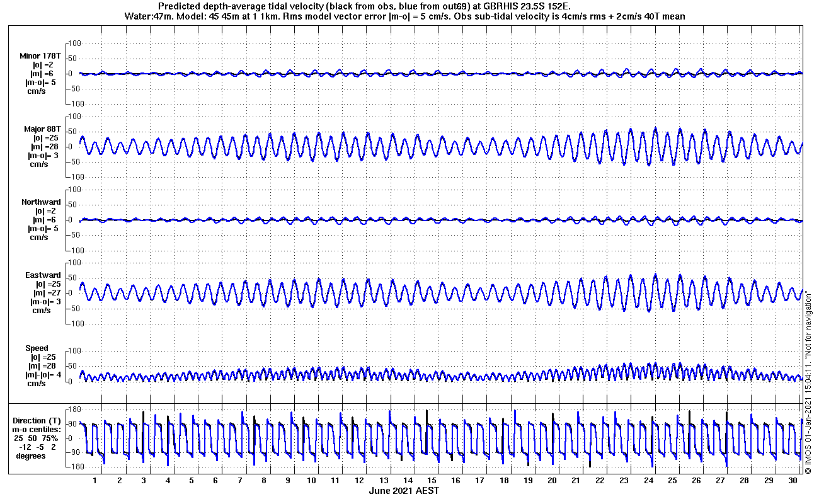
Task: Click the 'Major 88T' panel label
Action: (x=42, y=129)
